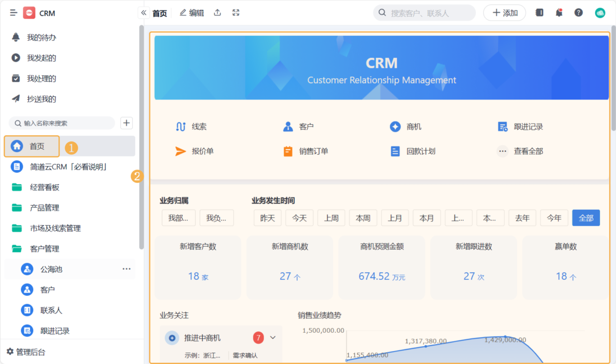
Task: Open notifications bell in top right
Action: coord(559,13)
